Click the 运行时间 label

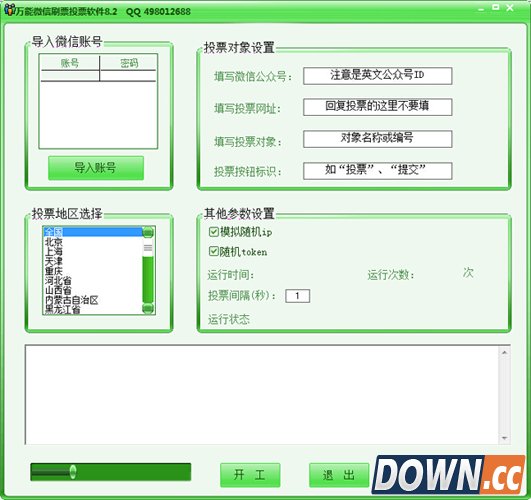pos(231,275)
